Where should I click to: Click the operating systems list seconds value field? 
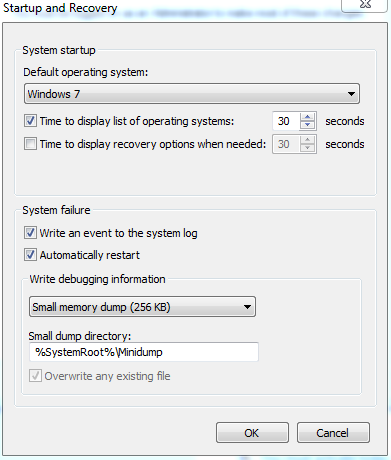[x=286, y=121]
